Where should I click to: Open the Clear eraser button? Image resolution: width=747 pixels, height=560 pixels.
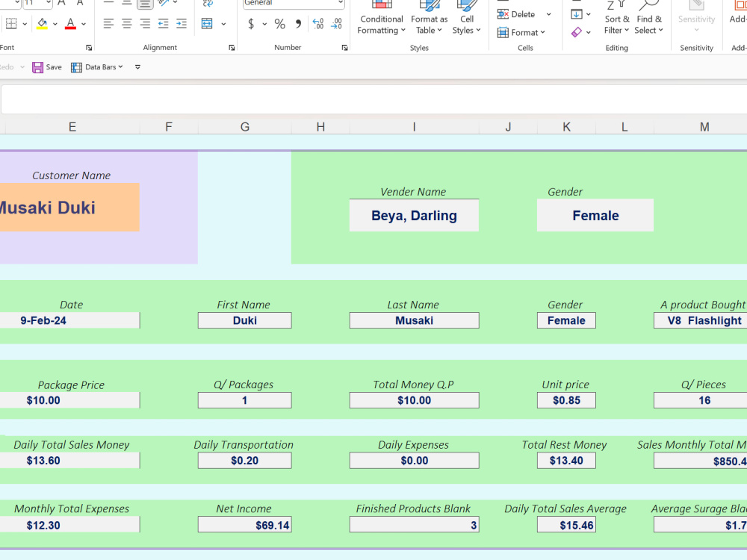577,32
